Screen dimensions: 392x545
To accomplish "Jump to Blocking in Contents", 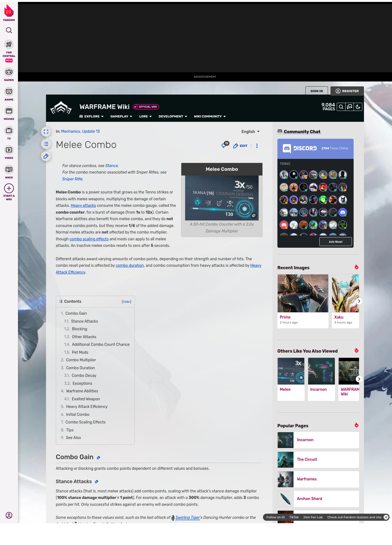I will click(x=79, y=329).
